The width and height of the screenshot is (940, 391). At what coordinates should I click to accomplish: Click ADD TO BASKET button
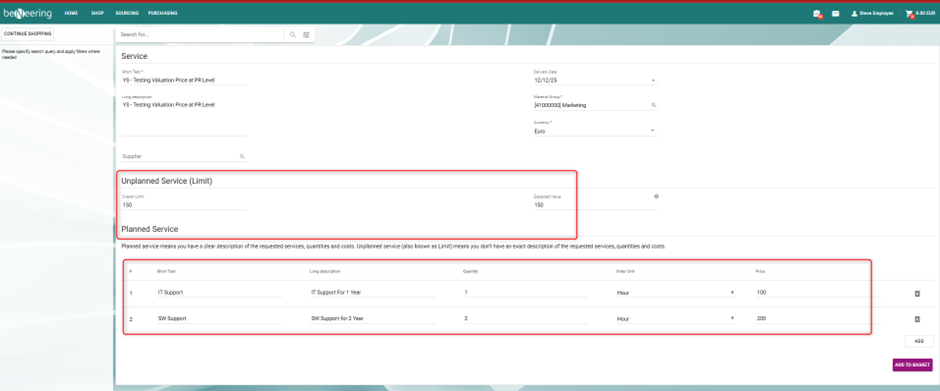(x=912, y=365)
